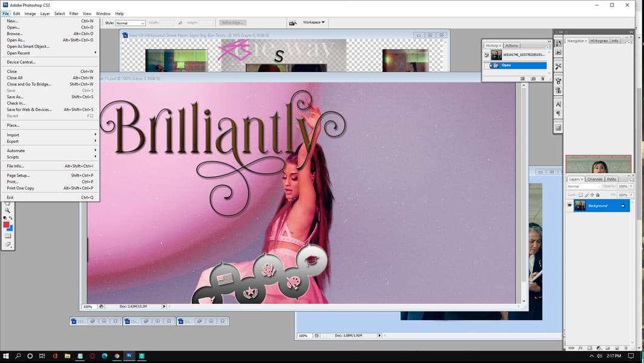Delete layer trash icon in Layers panel
This screenshot has height=363, width=644.
625,348
